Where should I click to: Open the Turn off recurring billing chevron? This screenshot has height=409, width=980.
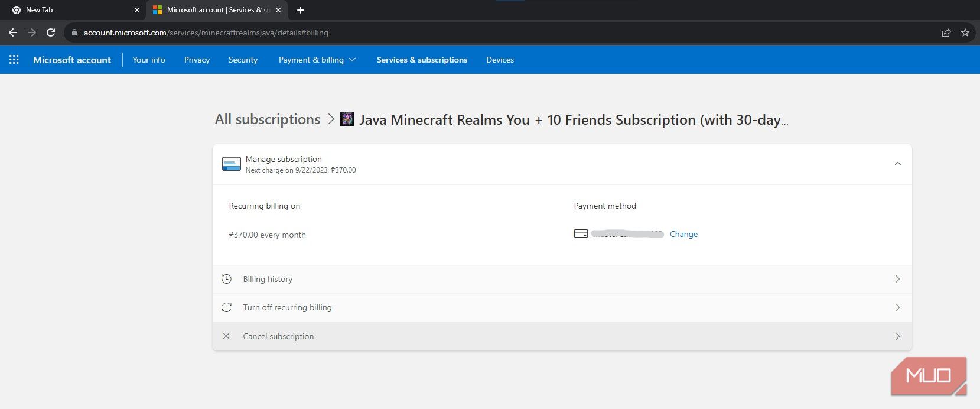click(x=897, y=307)
